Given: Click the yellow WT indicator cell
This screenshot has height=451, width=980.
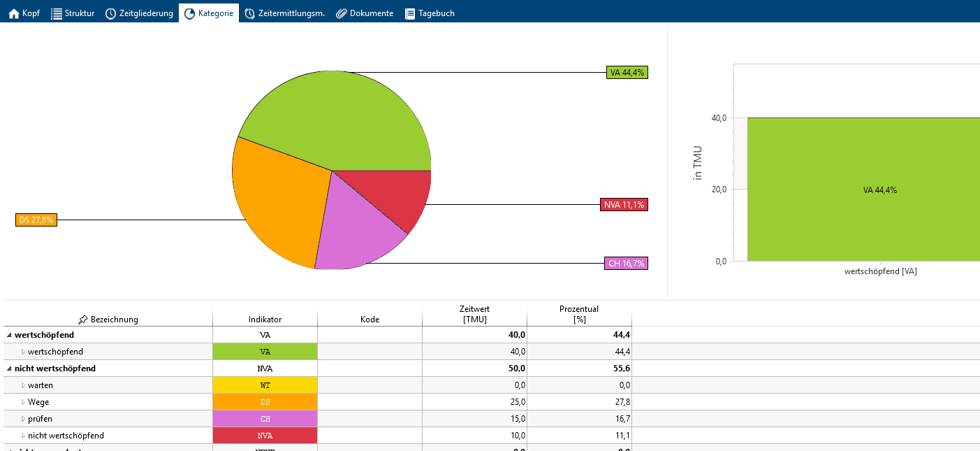Looking at the screenshot, I should pos(265,385).
